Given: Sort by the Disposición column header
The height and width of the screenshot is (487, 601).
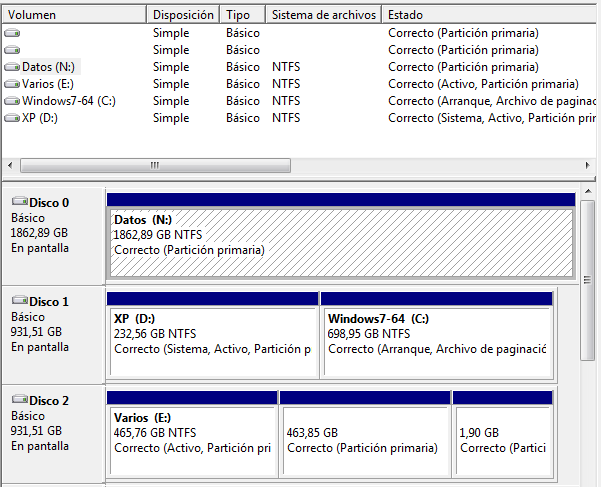Looking at the screenshot, I should [184, 15].
